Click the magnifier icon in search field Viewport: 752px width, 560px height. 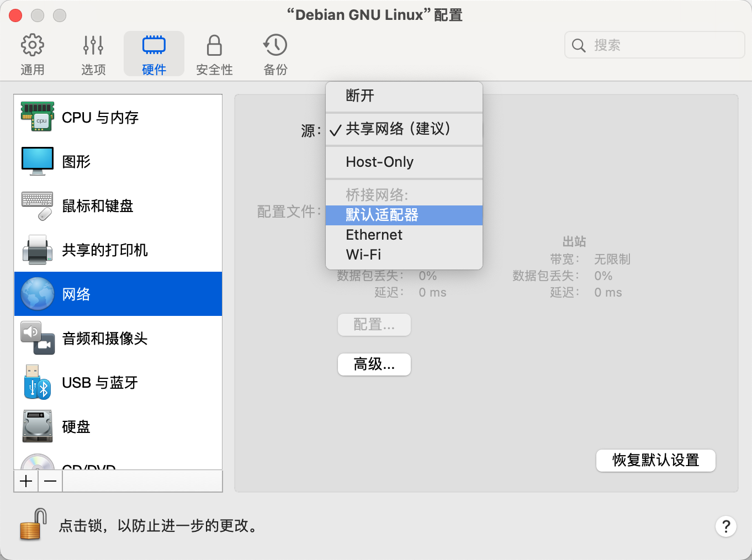579,45
